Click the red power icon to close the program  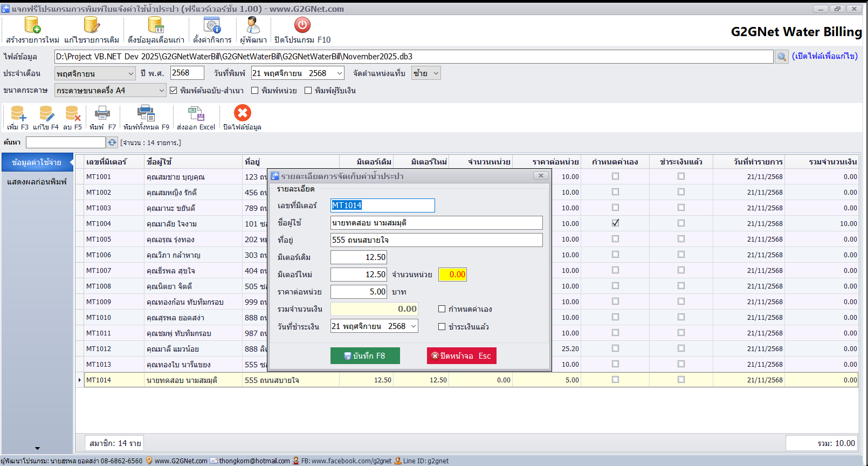pos(302,25)
